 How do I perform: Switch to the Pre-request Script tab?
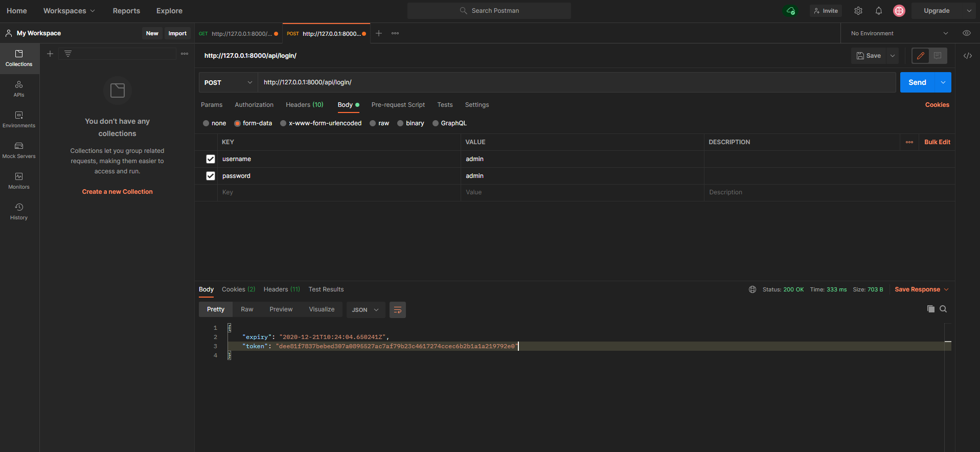click(398, 105)
